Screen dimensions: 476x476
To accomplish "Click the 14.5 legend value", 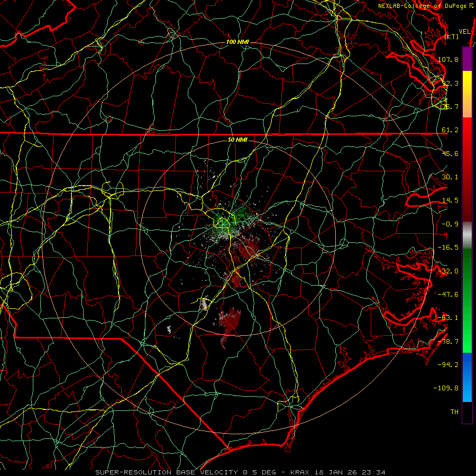I will tap(450, 200).
